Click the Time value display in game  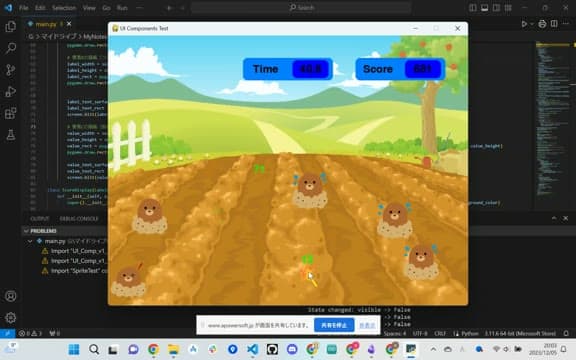[310, 69]
